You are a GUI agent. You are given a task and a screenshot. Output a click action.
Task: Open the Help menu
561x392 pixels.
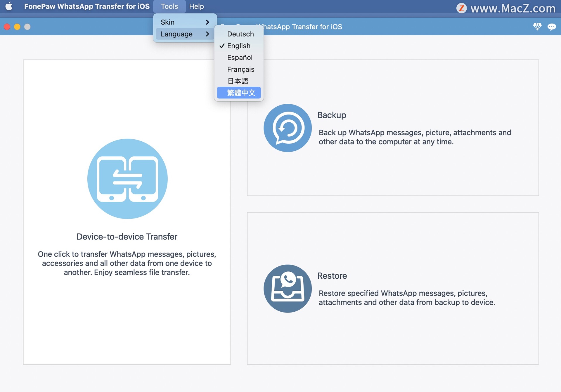[196, 6]
